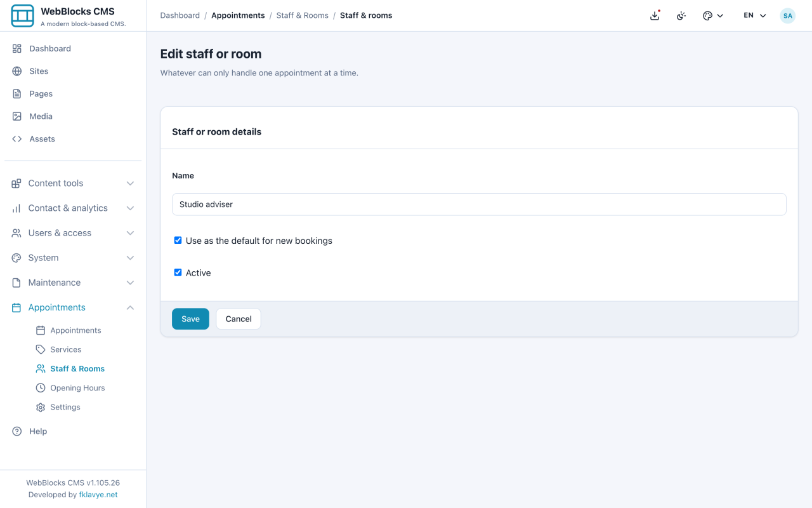The image size is (812, 508).
Task: Expand the Users & access section
Action: [73, 233]
